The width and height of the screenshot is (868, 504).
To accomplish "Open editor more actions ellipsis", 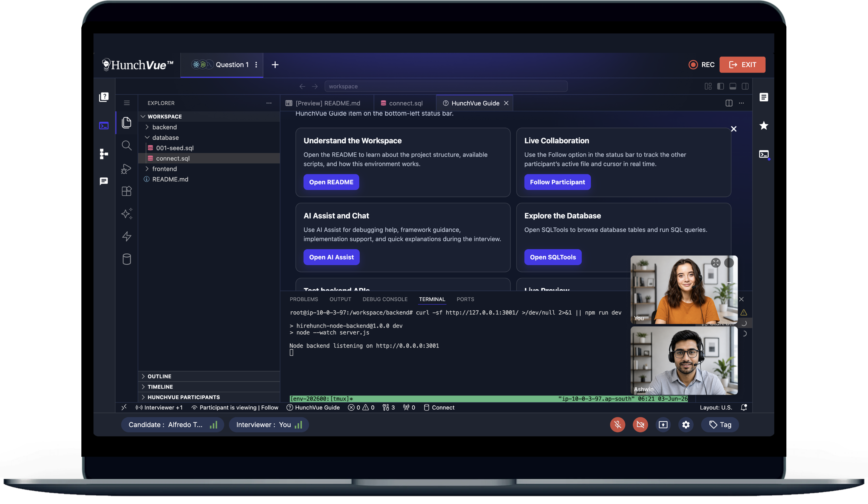I will click(741, 103).
